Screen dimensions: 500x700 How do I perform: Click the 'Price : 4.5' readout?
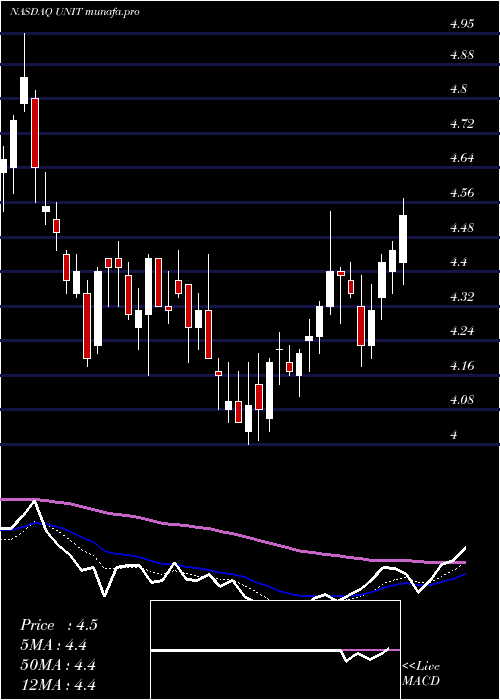pos(59,625)
